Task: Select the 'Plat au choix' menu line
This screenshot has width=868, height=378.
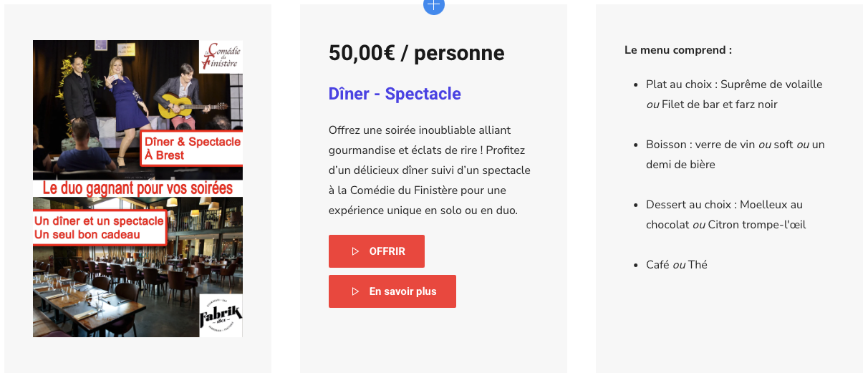Action: [x=733, y=94]
